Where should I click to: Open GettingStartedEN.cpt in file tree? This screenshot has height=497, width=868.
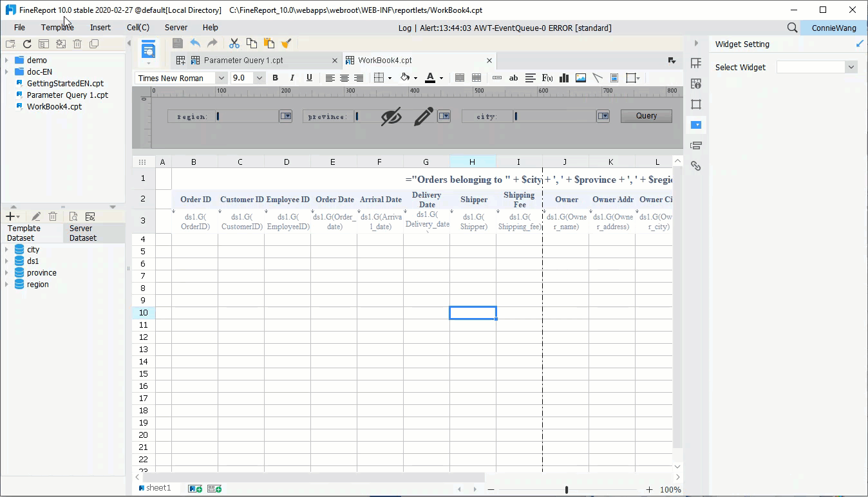point(65,84)
